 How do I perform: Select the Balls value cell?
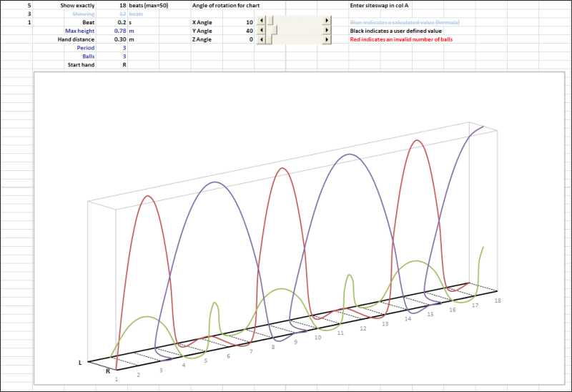tap(112, 57)
